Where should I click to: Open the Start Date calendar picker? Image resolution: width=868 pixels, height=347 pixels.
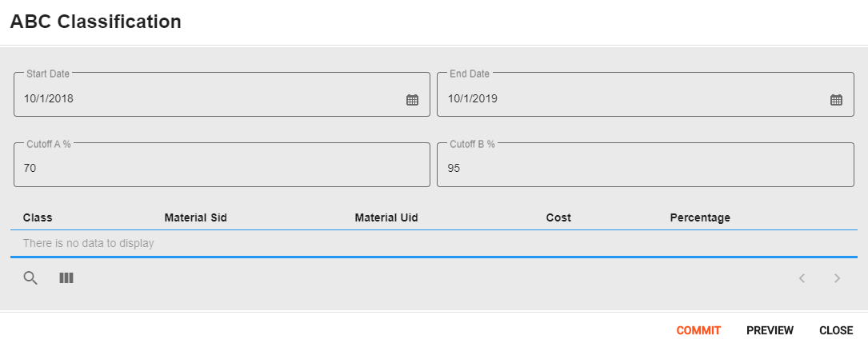(413, 100)
